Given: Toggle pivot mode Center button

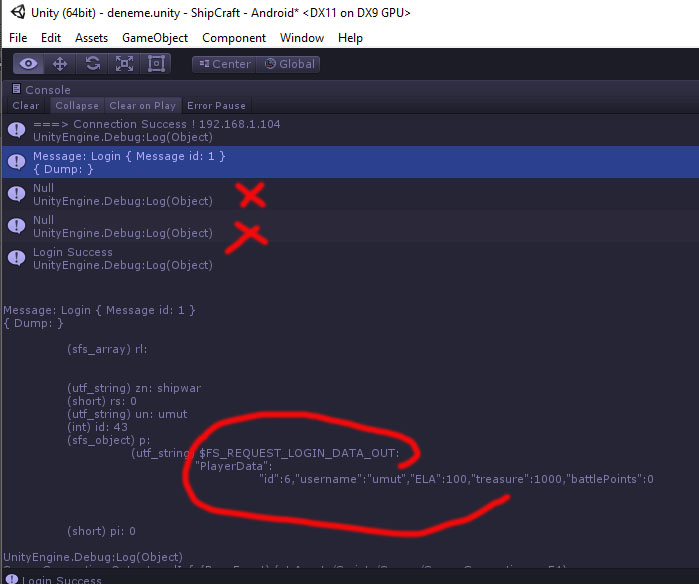Looking at the screenshot, I should [x=224, y=64].
